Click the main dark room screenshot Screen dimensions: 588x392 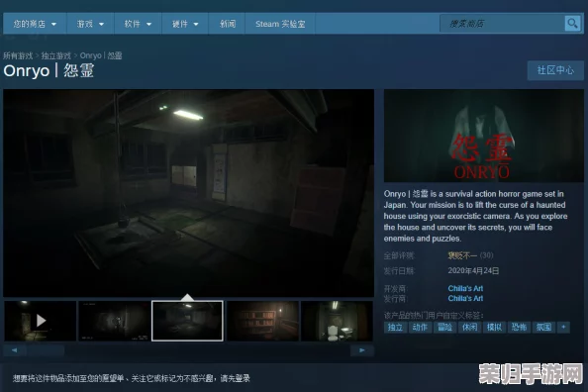click(189, 193)
